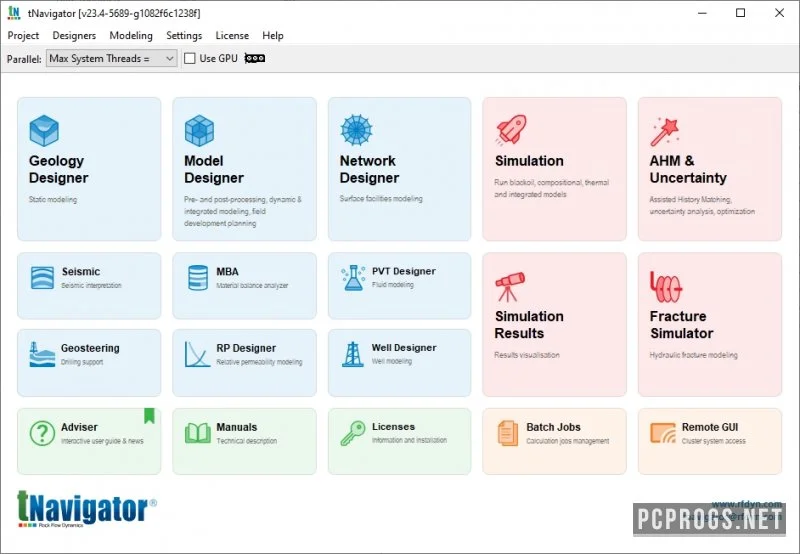Open Geology Designer cube icon
The image size is (800, 554).
tap(44, 131)
